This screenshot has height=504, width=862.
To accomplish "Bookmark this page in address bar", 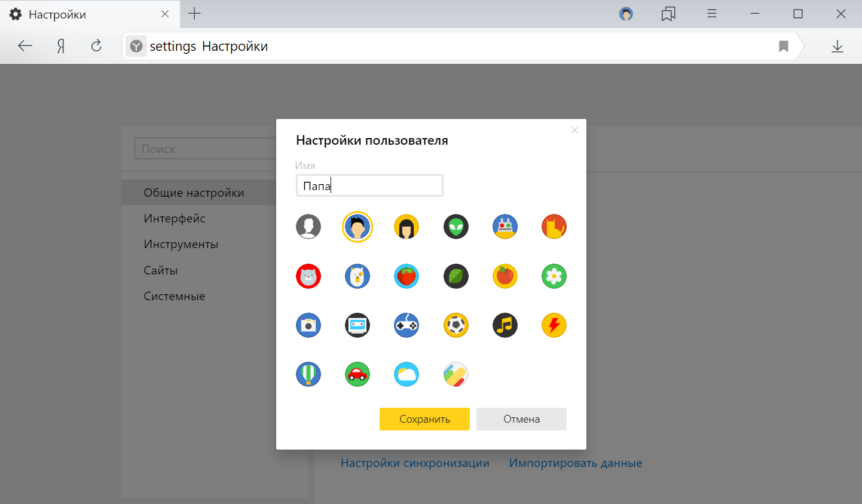I will tap(783, 46).
